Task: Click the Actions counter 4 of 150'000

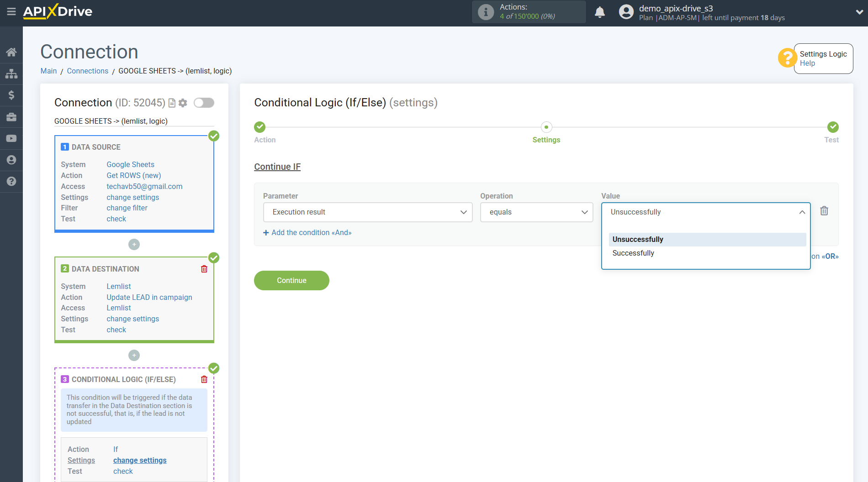Action: click(x=527, y=16)
